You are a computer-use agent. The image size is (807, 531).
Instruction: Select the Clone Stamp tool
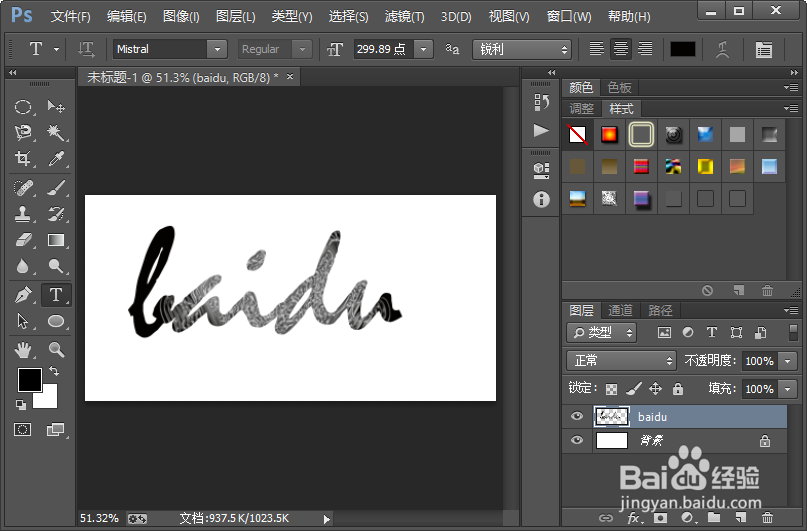coord(23,214)
